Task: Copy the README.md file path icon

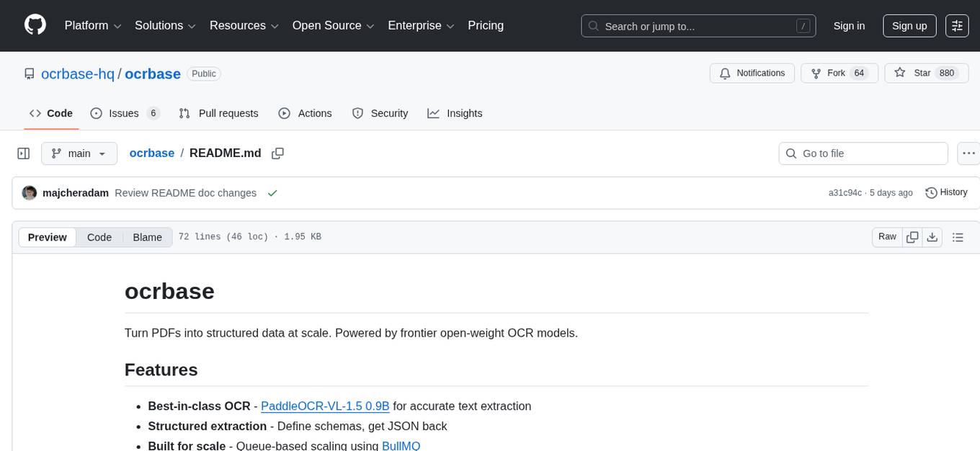Action: click(277, 153)
